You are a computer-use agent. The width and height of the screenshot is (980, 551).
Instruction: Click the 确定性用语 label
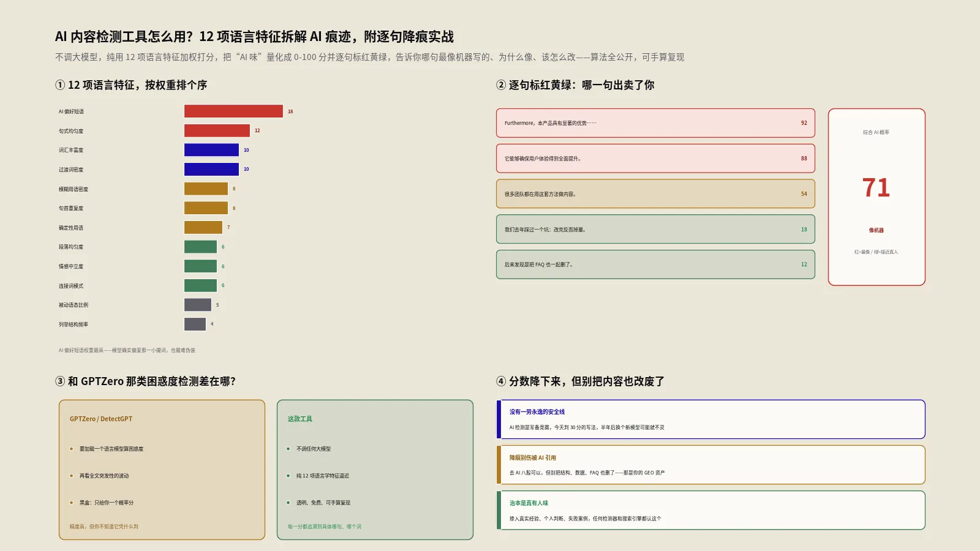click(71, 228)
